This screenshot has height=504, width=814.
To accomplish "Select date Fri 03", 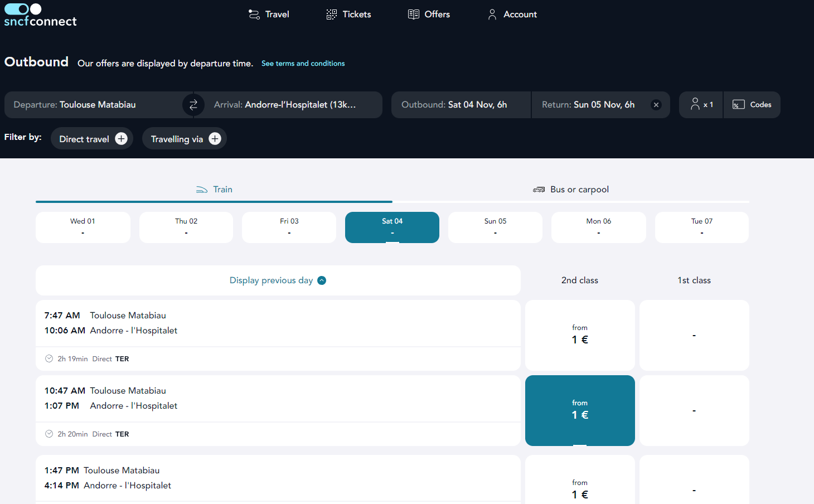I will (x=289, y=227).
